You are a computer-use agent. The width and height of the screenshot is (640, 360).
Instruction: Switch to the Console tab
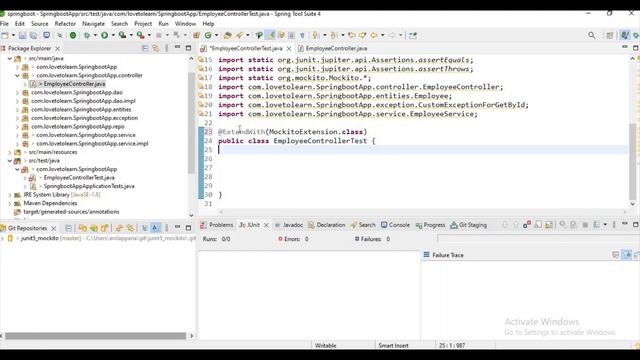pos(395,224)
